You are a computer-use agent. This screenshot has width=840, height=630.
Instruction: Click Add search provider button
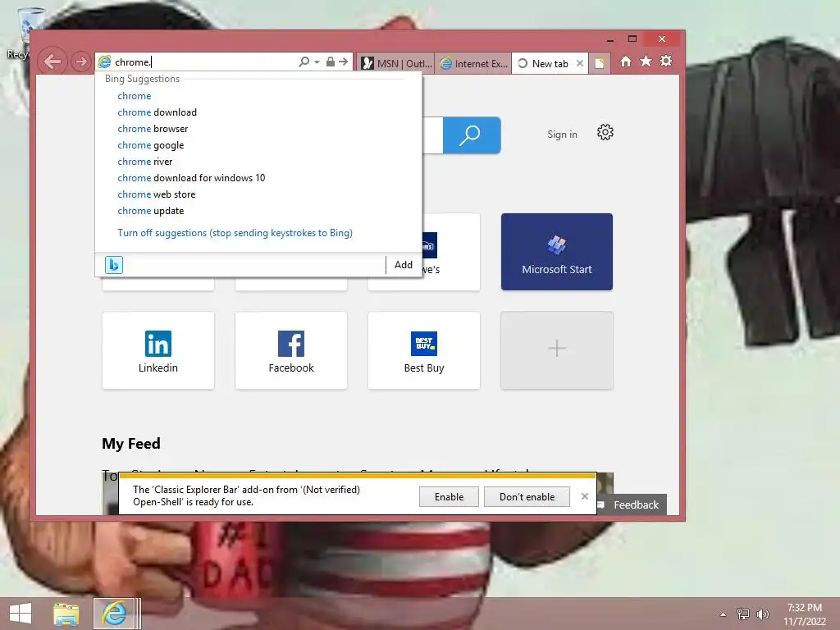point(404,265)
